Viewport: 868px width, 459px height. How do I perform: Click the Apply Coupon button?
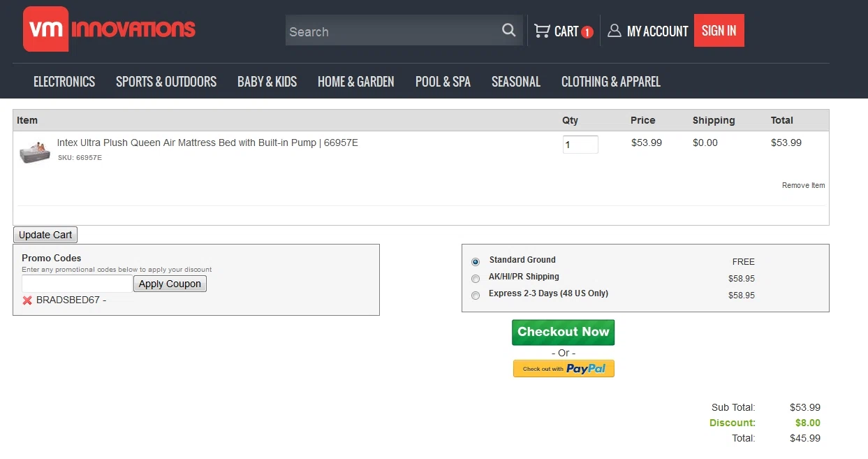(170, 284)
